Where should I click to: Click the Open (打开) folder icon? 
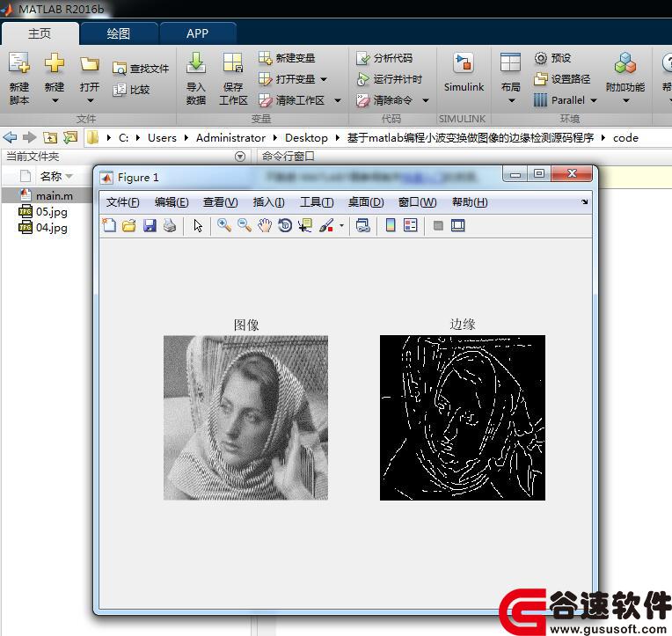[90, 64]
